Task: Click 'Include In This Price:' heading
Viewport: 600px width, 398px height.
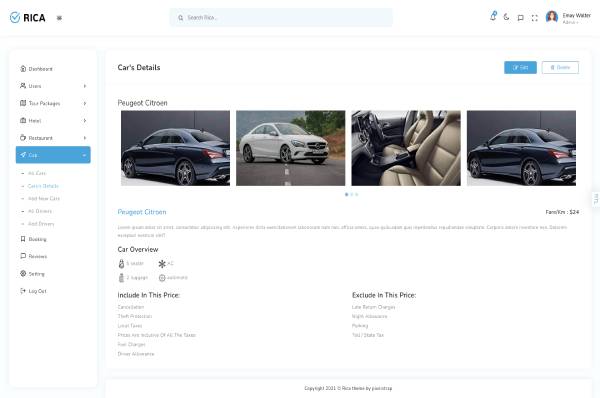Action: pyautogui.click(x=148, y=295)
